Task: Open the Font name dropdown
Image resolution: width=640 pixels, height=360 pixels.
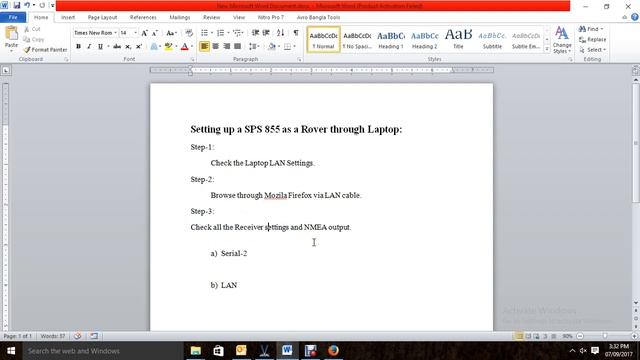Action: click(x=116, y=33)
